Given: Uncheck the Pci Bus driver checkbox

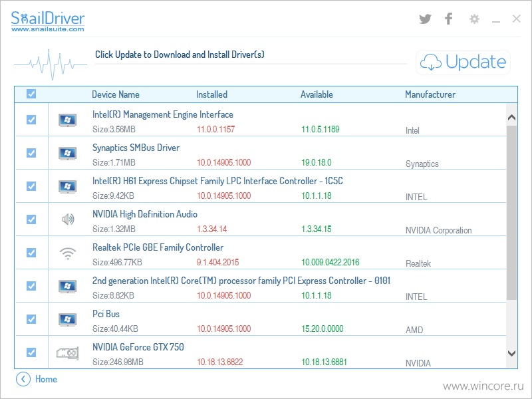Looking at the screenshot, I should (31, 319).
